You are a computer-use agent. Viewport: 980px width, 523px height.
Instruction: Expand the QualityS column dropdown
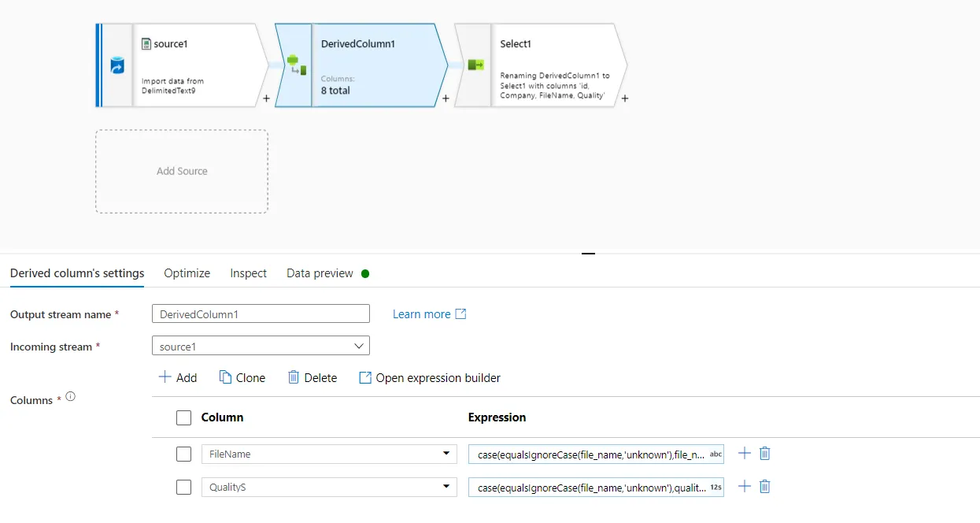pos(446,488)
